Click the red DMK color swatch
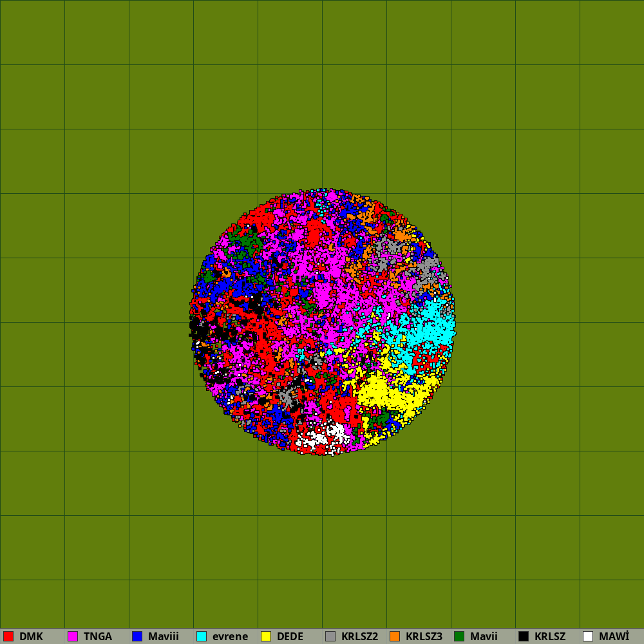Screen dimensions: 644x644 pyautogui.click(x=8, y=636)
